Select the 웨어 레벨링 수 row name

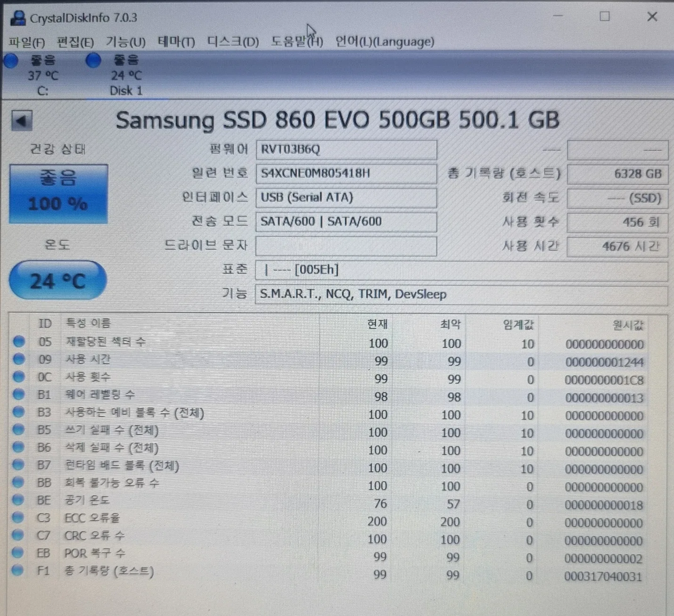(x=100, y=394)
